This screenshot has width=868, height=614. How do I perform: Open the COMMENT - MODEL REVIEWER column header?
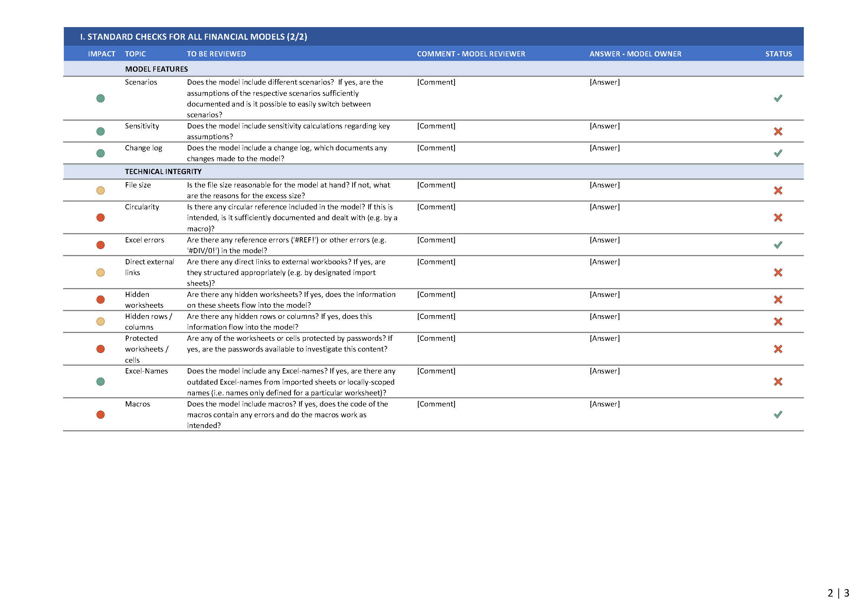click(x=470, y=54)
